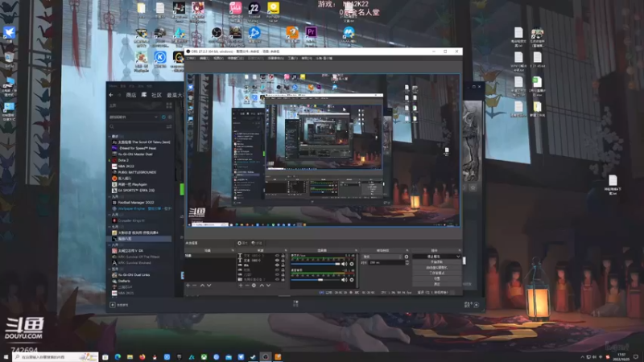Open Steam from the taskbar
644x362 pixels.
[253, 357]
